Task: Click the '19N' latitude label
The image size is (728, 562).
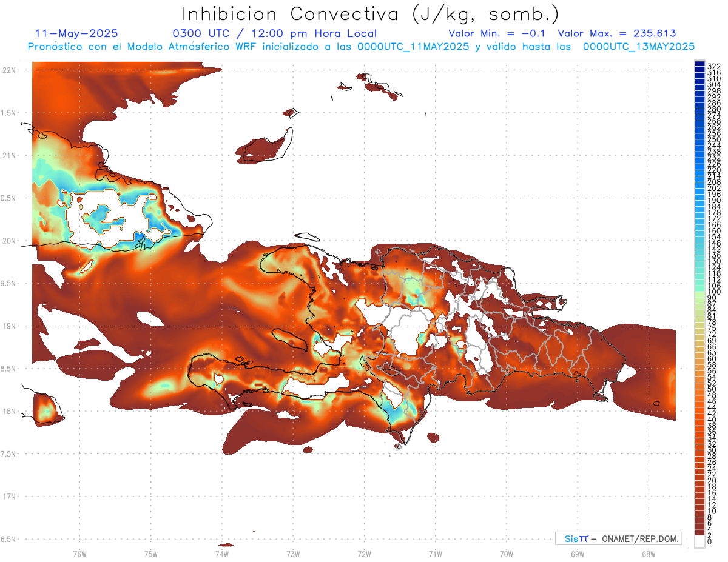Action: [9, 326]
